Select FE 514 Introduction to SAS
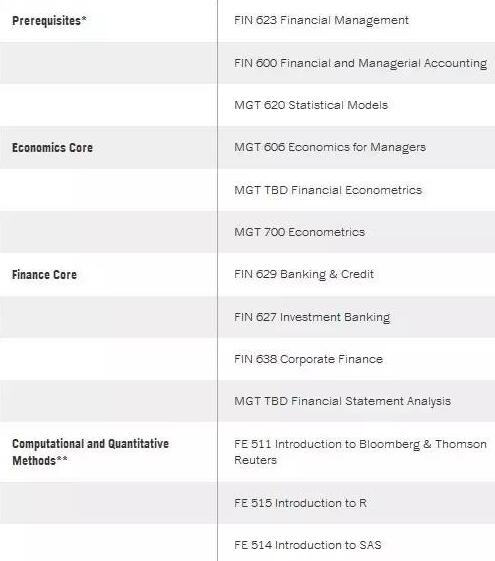495x561 pixels. (x=308, y=545)
